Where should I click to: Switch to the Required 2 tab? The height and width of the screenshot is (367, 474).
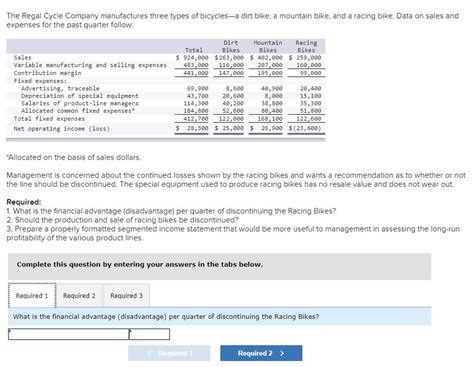pyautogui.click(x=79, y=296)
